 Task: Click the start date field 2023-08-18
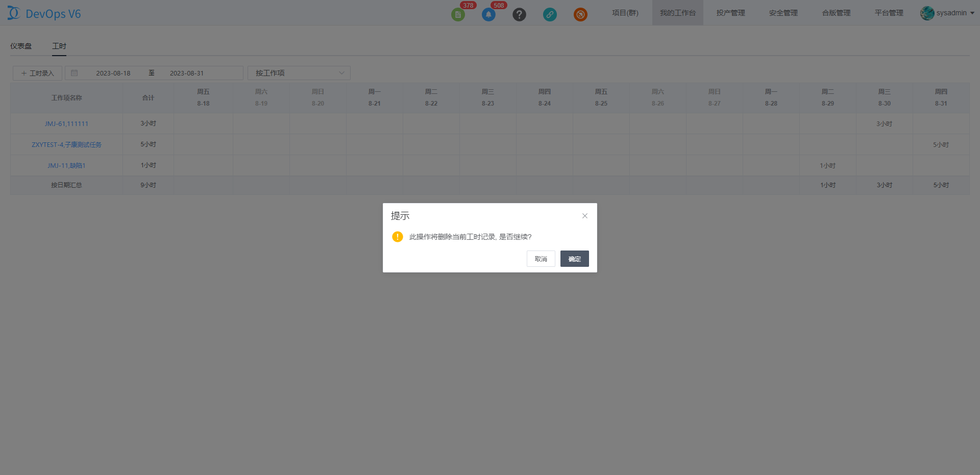coord(113,73)
